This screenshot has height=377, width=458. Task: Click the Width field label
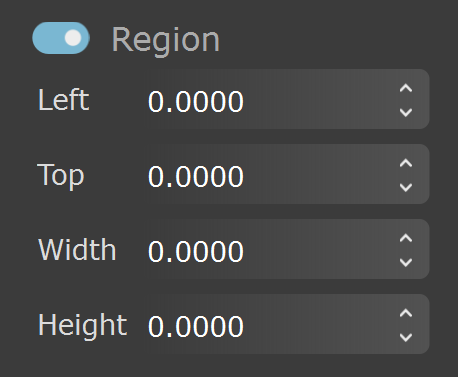pyautogui.click(x=77, y=249)
